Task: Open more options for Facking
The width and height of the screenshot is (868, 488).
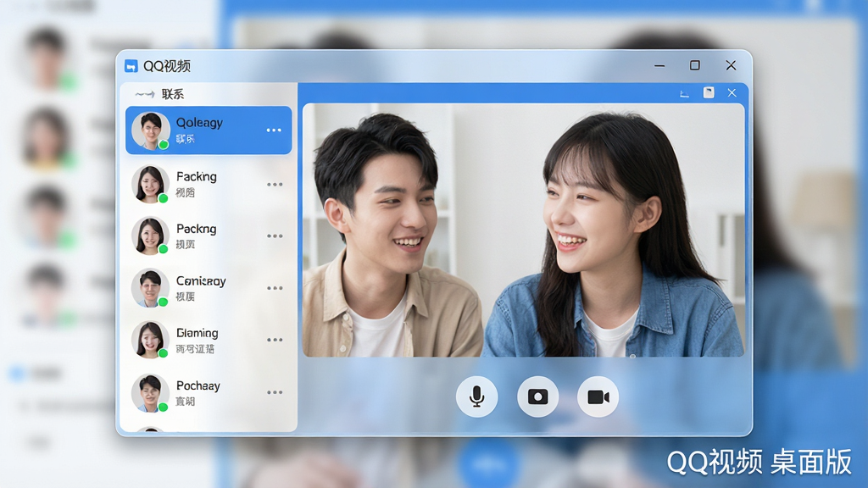Action: (x=275, y=184)
